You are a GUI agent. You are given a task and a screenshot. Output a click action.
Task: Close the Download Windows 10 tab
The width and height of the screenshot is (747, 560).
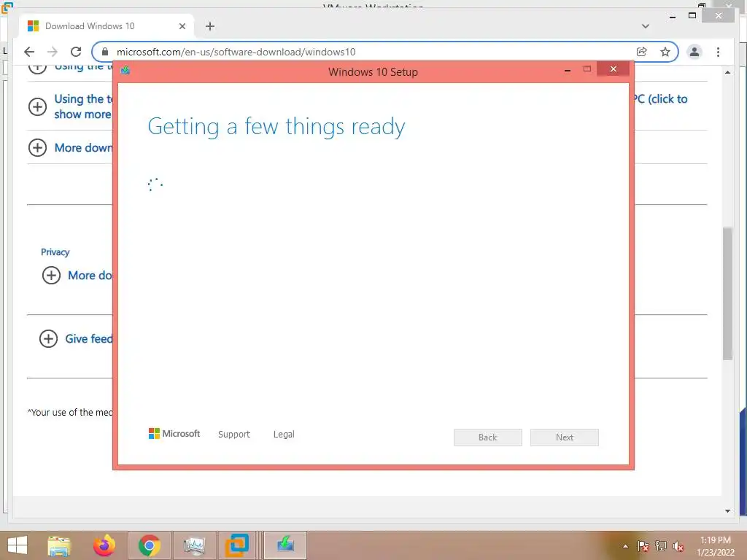pos(182,26)
